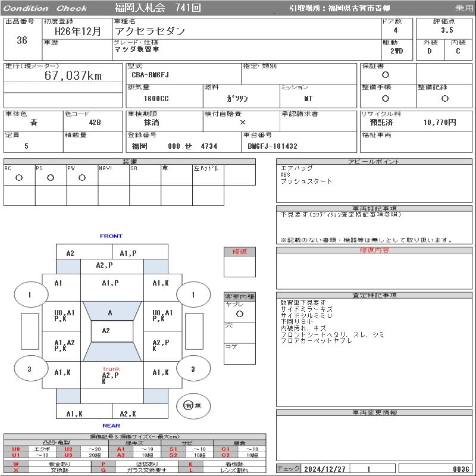Click legend code U0 エクボ
Viewport: 476px width, 476px height.
(31, 449)
